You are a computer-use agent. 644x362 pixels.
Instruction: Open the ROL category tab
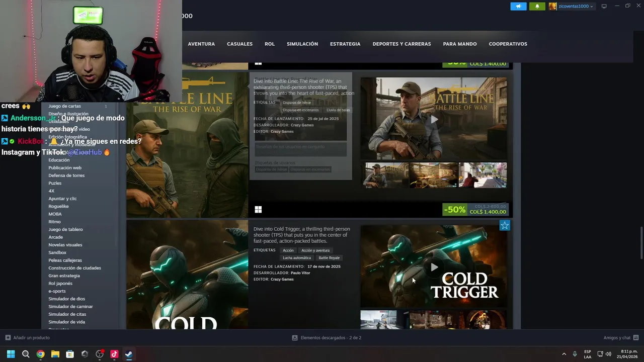[x=270, y=44]
